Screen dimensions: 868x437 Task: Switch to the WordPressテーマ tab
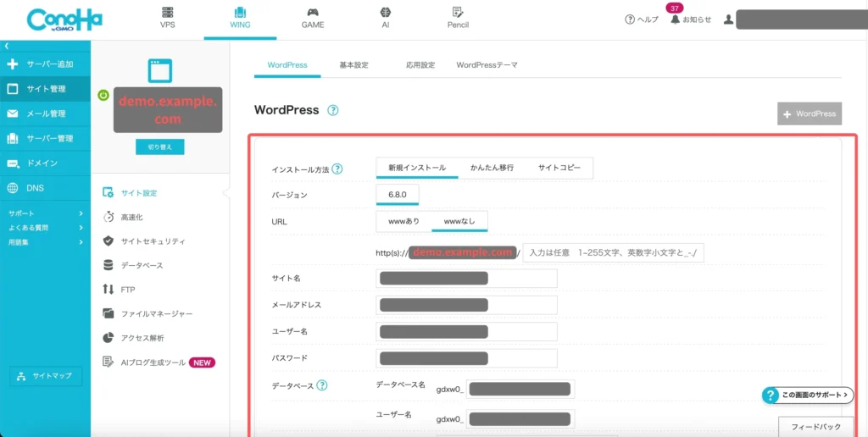pos(487,65)
